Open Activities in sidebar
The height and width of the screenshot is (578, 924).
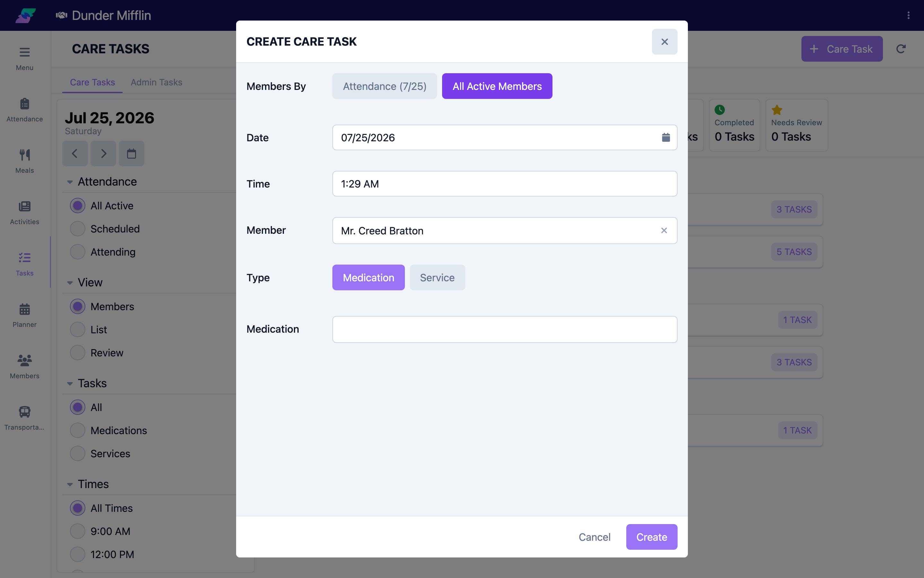pos(24,213)
